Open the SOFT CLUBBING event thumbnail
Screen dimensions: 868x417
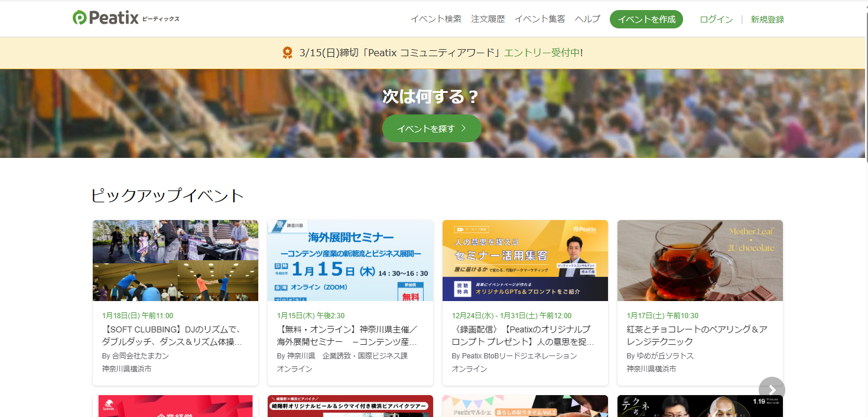(x=175, y=260)
